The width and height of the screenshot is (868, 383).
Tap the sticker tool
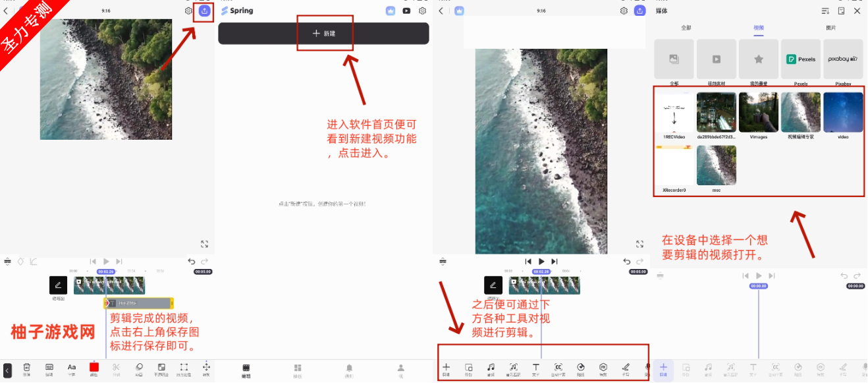pos(581,368)
